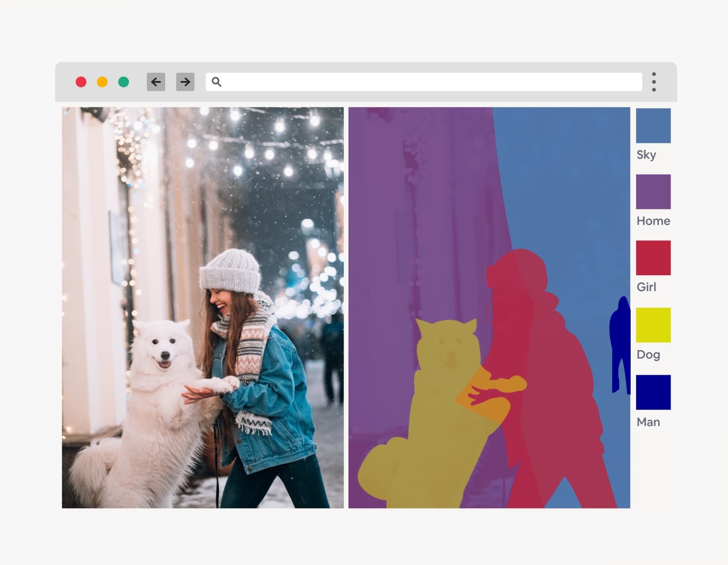Open the three-dot browser menu
Screen dimensions: 728x565
pyautogui.click(x=654, y=82)
